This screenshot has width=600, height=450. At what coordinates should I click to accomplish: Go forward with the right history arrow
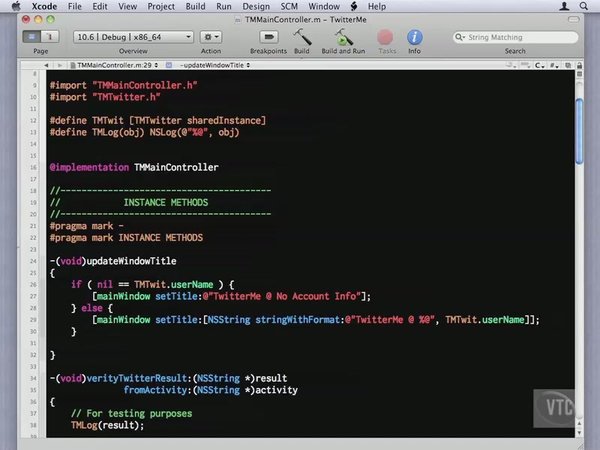(x=60, y=65)
